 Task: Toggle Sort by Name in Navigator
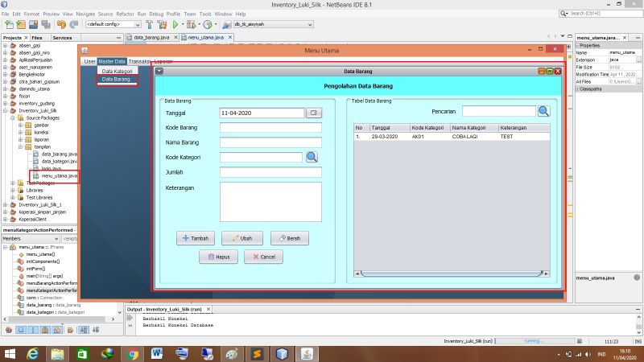click(84, 330)
